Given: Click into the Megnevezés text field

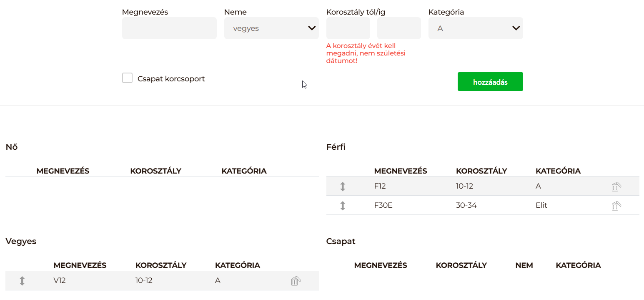Looking at the screenshot, I should tap(169, 28).
